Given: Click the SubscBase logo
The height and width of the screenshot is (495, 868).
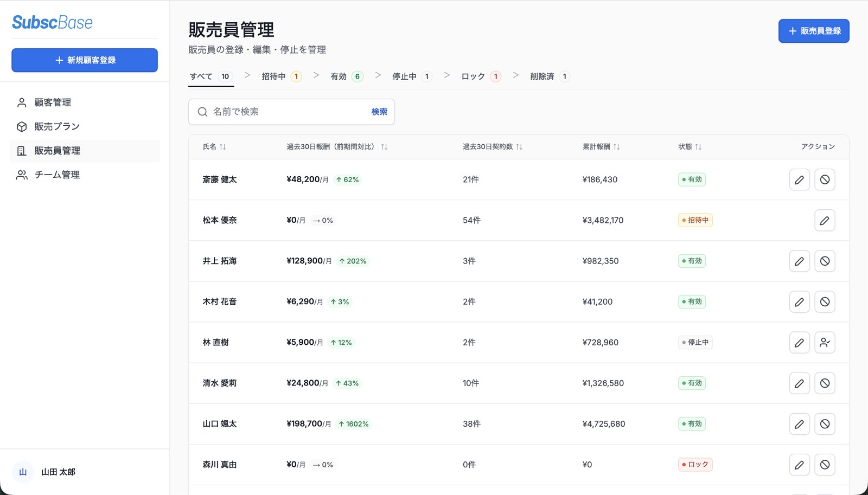Looking at the screenshot, I should [x=52, y=22].
